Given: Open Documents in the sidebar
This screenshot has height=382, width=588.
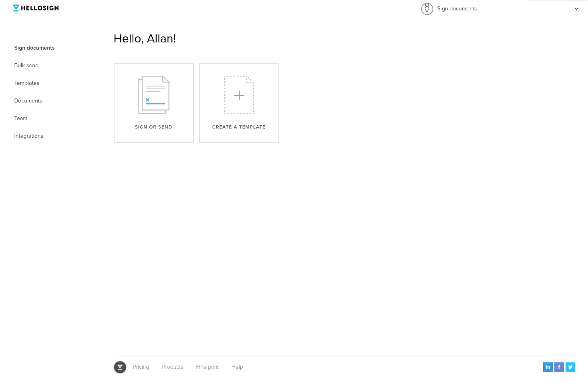Looking at the screenshot, I should pos(28,101).
